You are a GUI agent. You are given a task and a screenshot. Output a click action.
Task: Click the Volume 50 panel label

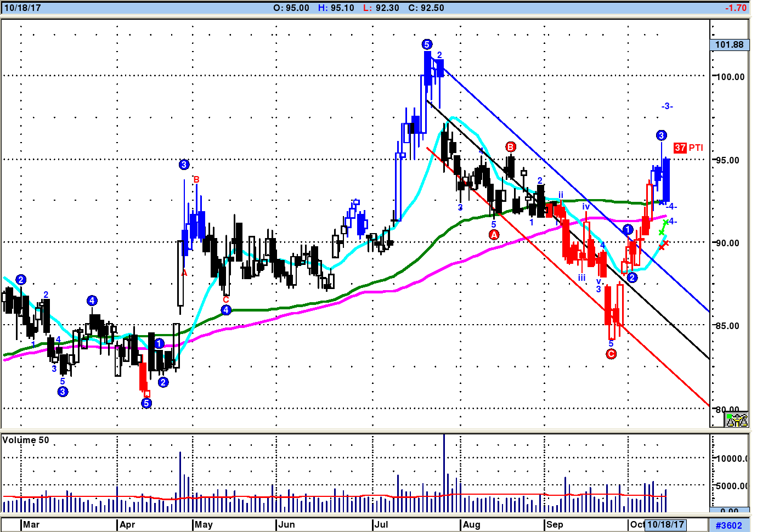pos(26,440)
